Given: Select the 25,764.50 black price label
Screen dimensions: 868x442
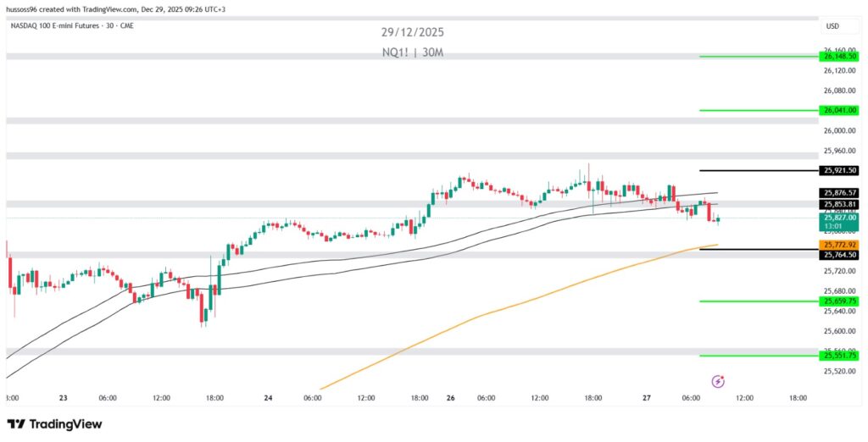Looking at the screenshot, I should click(839, 254).
